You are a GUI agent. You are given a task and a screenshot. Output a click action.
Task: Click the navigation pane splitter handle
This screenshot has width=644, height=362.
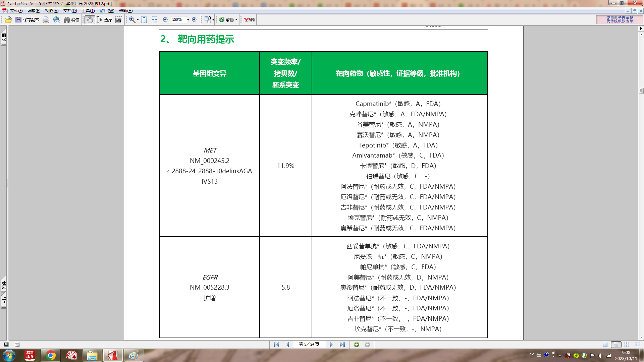pos(8,183)
